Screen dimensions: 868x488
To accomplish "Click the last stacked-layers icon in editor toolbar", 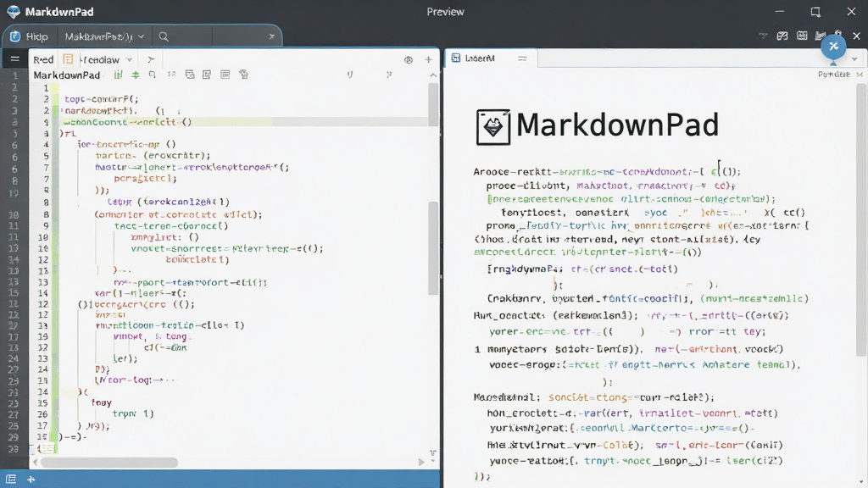I will point(243,75).
